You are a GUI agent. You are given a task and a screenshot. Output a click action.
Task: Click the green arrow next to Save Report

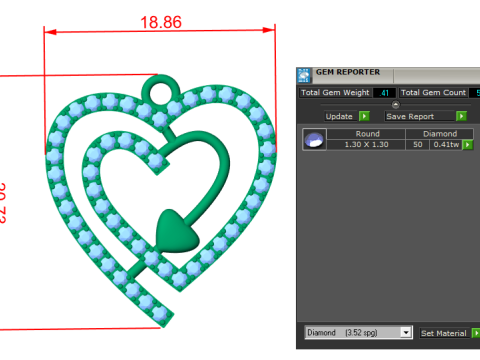pyautogui.click(x=461, y=116)
